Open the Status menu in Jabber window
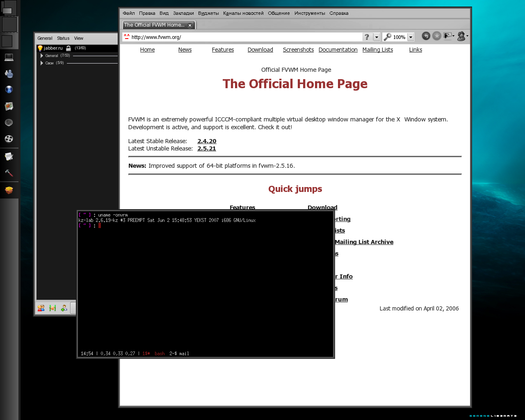The image size is (525, 420). 63,38
